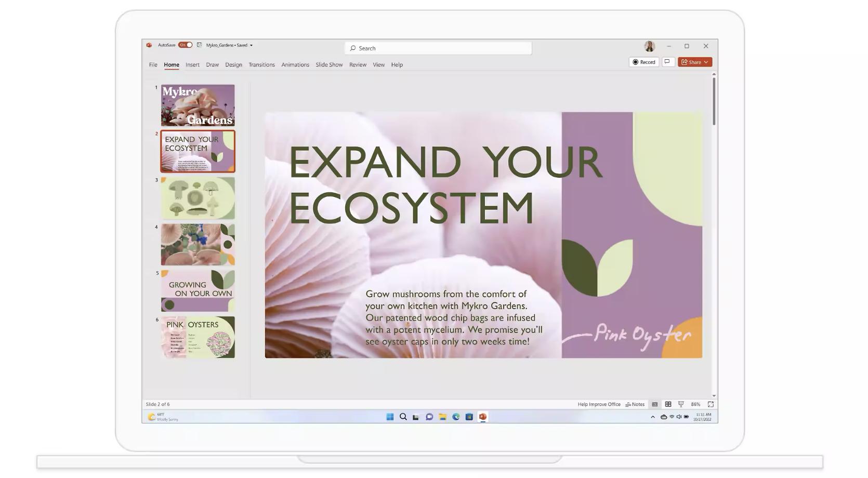The image size is (868, 478).
Task: Click the scroll up arrow of the slide area
Action: tap(714, 74)
